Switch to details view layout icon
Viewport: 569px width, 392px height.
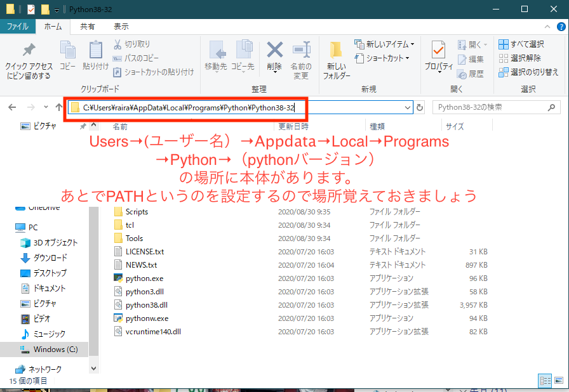545,381
